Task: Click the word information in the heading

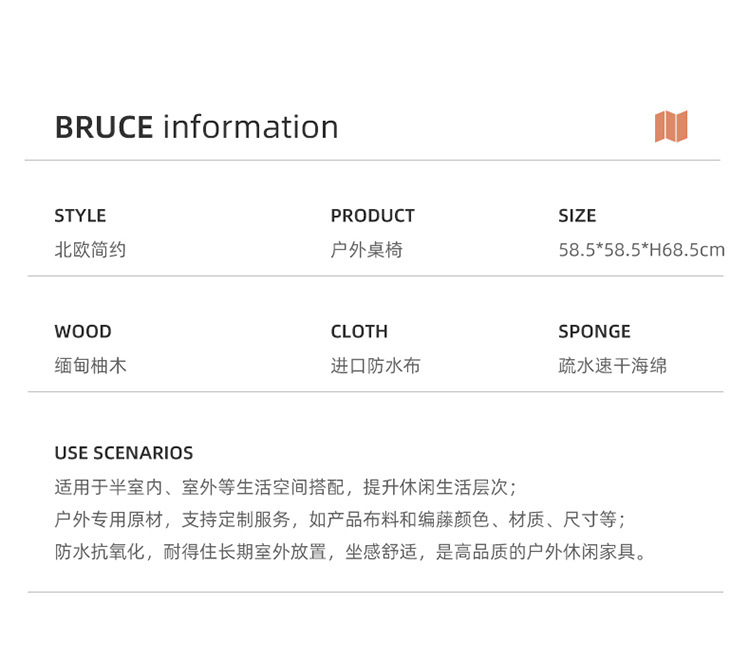Action: point(250,127)
